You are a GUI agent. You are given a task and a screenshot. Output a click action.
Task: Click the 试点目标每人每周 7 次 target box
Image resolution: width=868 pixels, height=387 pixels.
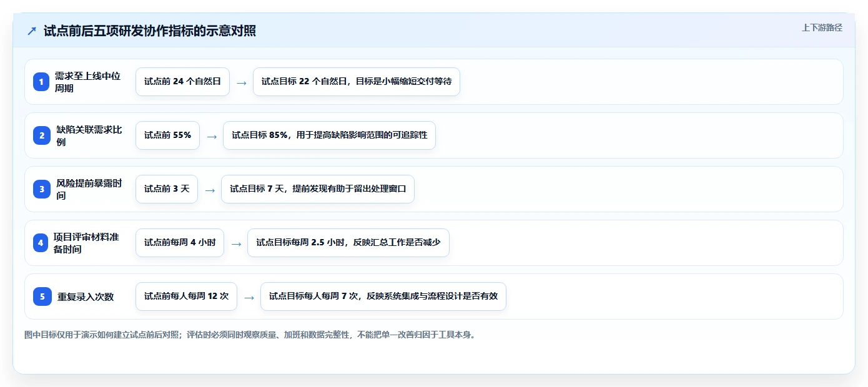click(383, 296)
